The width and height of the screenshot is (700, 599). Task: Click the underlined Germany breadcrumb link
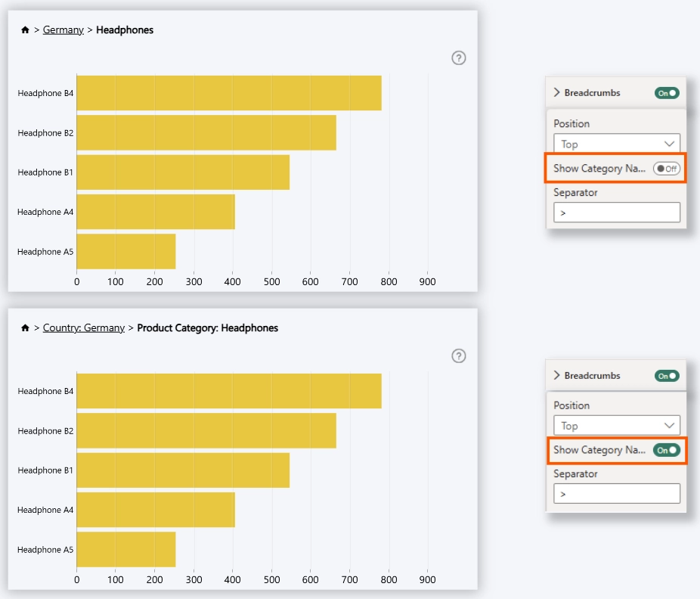63,30
